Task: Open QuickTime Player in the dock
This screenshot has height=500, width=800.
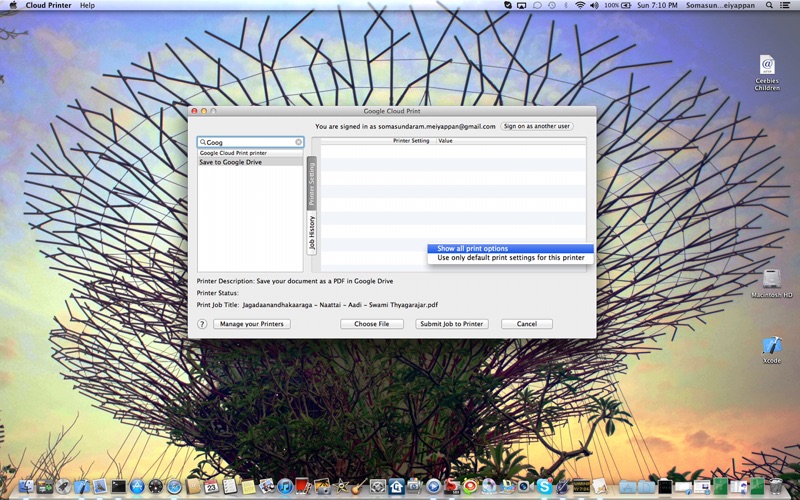Action: (x=434, y=487)
